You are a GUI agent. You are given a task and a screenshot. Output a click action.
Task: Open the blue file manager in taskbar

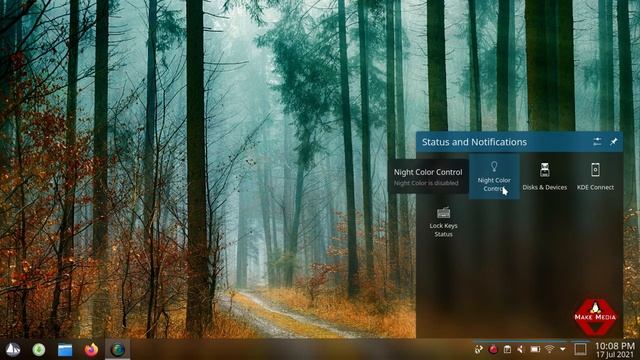tap(65, 350)
